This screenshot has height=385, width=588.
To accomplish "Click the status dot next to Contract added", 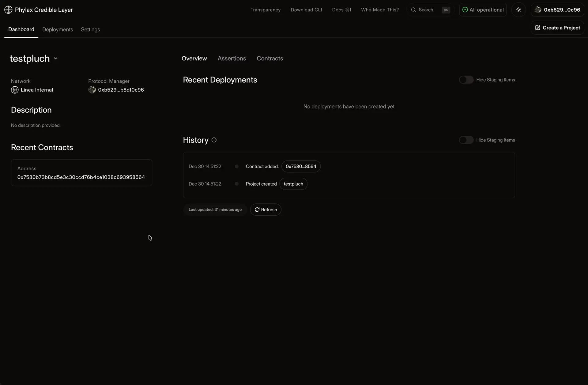I will (236, 166).
